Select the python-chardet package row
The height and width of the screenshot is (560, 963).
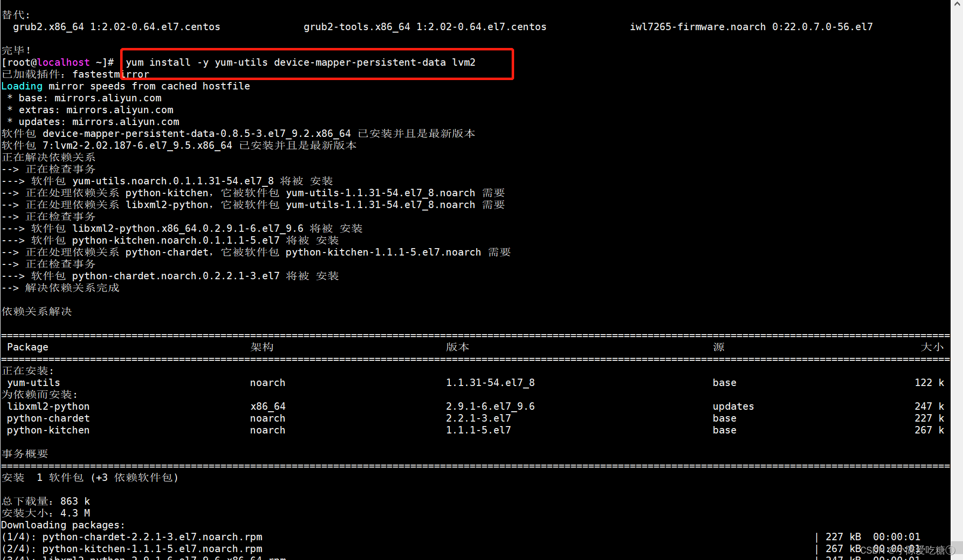pos(48,419)
